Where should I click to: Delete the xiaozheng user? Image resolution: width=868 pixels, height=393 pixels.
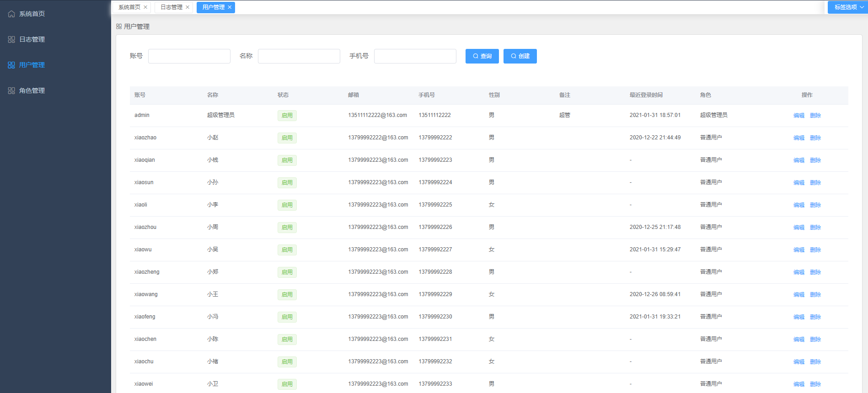(815, 272)
